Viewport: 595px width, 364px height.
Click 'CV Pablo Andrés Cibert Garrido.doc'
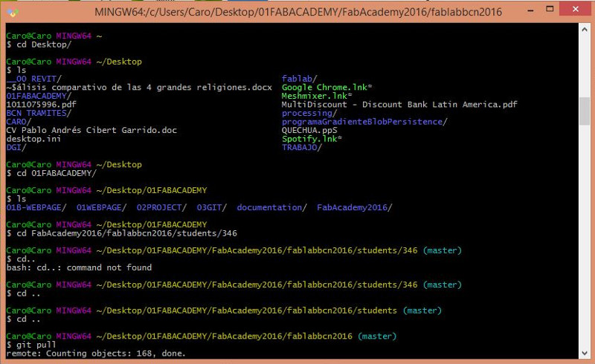[x=91, y=130]
